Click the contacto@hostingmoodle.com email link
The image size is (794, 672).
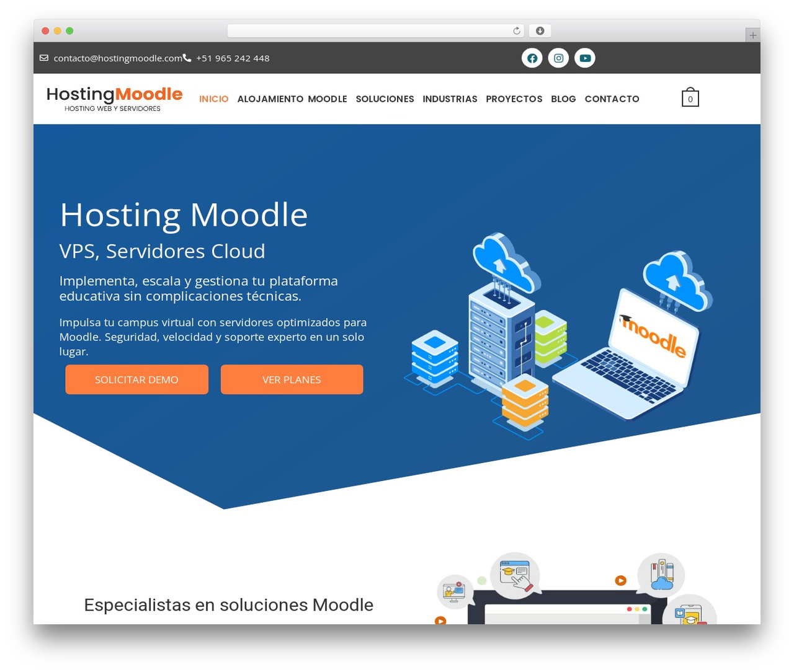(x=118, y=58)
